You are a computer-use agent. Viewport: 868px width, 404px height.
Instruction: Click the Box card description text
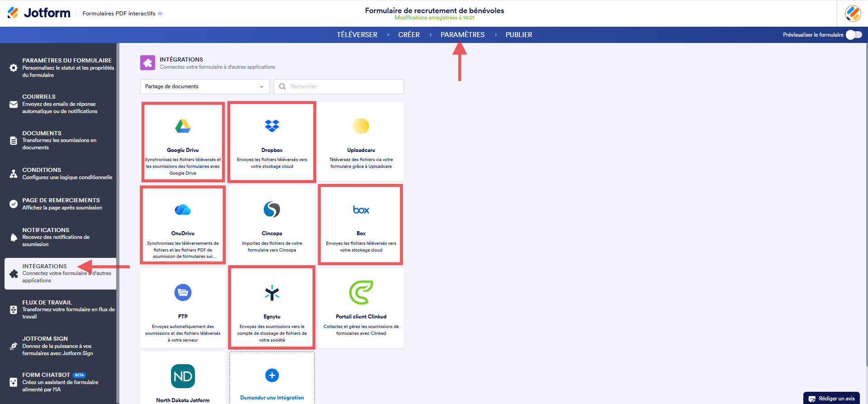[361, 247]
